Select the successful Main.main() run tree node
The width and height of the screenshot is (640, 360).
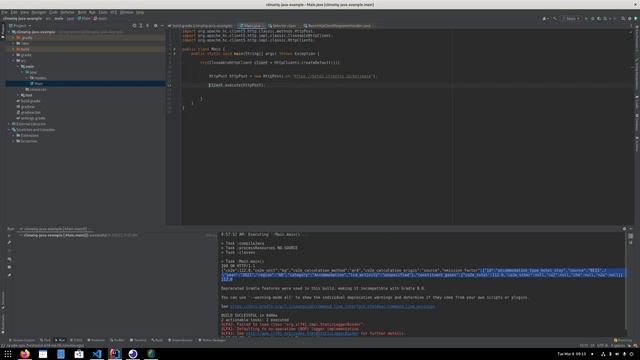(80, 236)
